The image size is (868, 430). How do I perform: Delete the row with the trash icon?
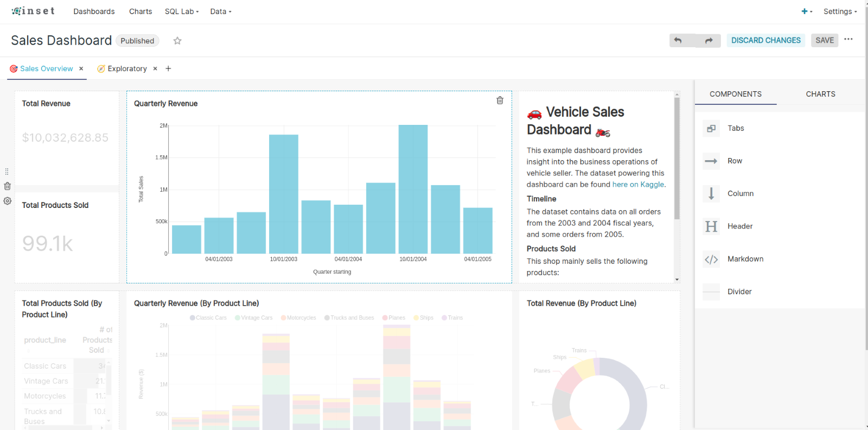tap(7, 186)
